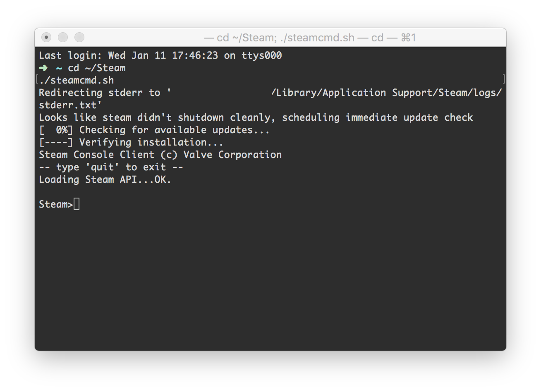Click the ⌘1 shortcut indicator in the title
This screenshot has height=392, width=541.
tap(408, 38)
